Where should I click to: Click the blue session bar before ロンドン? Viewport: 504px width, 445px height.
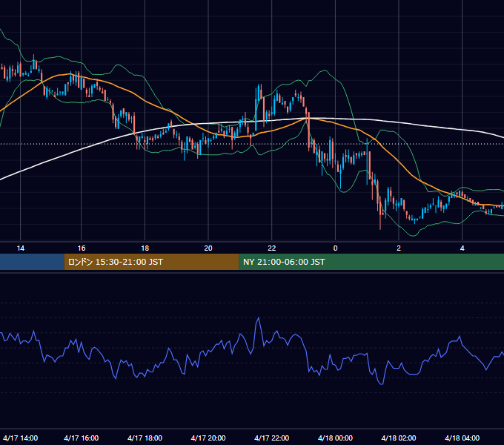(32, 262)
